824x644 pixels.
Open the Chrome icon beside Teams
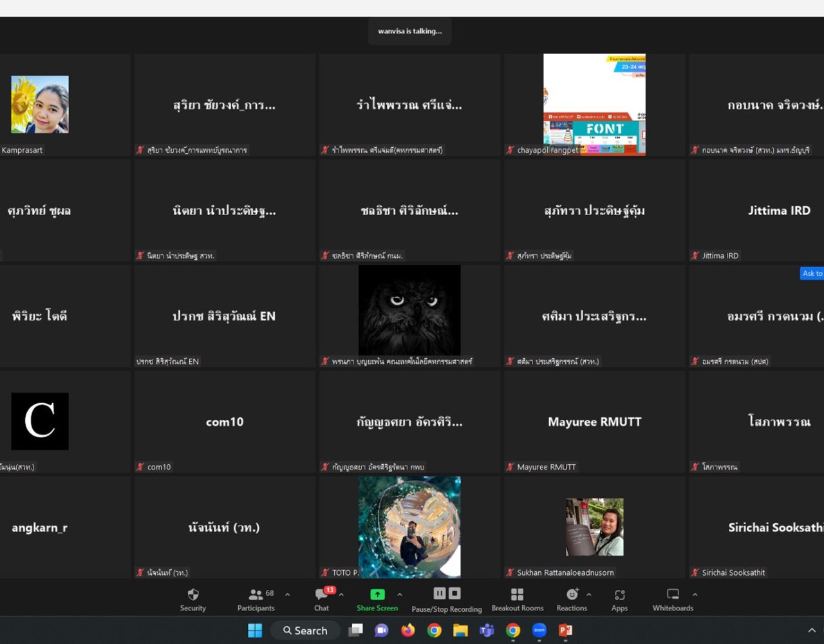tap(513, 630)
